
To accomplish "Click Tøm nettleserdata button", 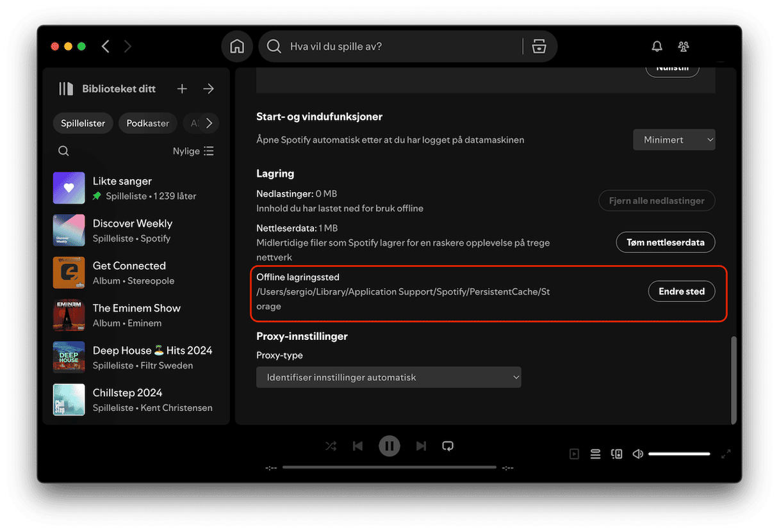I will tap(666, 242).
